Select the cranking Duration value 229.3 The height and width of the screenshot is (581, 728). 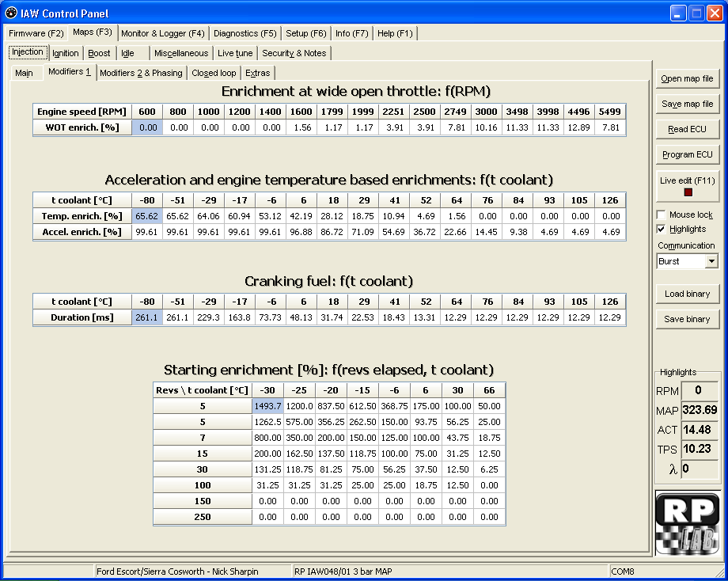(209, 317)
